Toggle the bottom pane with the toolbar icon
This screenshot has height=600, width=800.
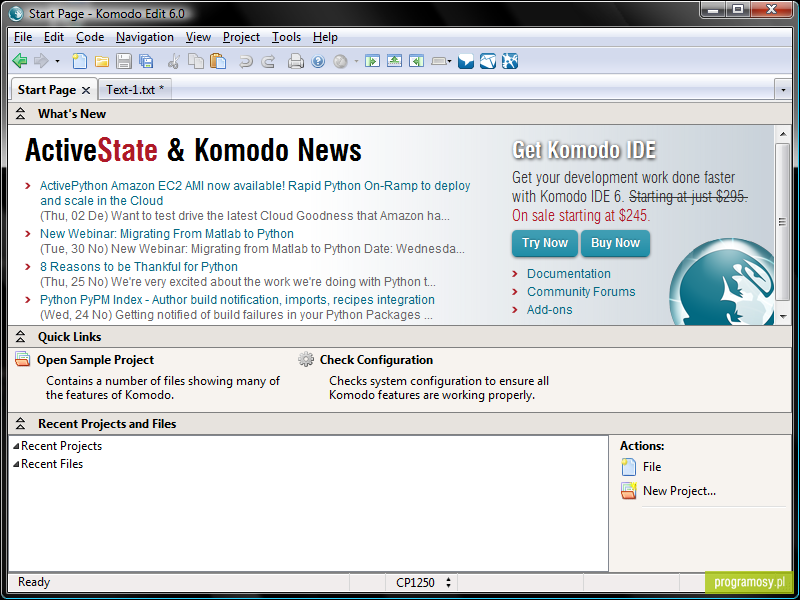[x=394, y=61]
